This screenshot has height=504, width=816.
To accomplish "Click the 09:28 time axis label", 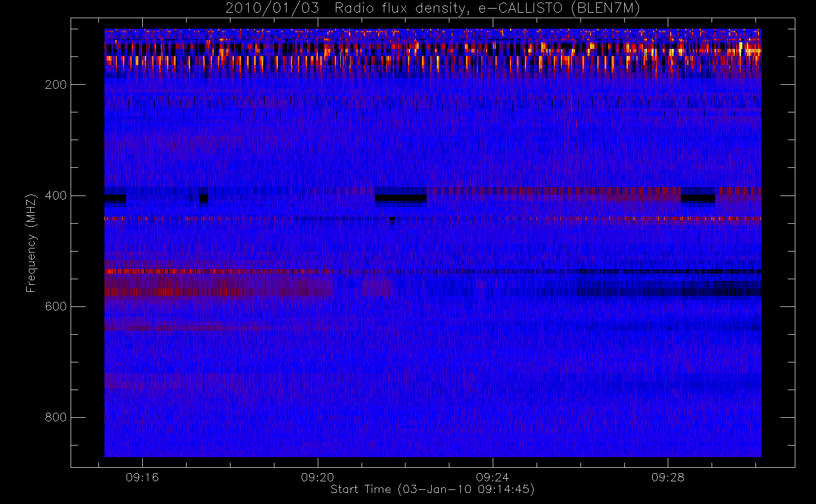I will coord(668,477).
